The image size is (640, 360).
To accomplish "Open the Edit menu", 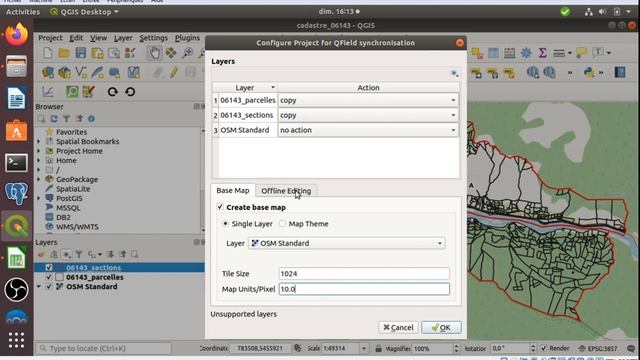I will point(76,38).
